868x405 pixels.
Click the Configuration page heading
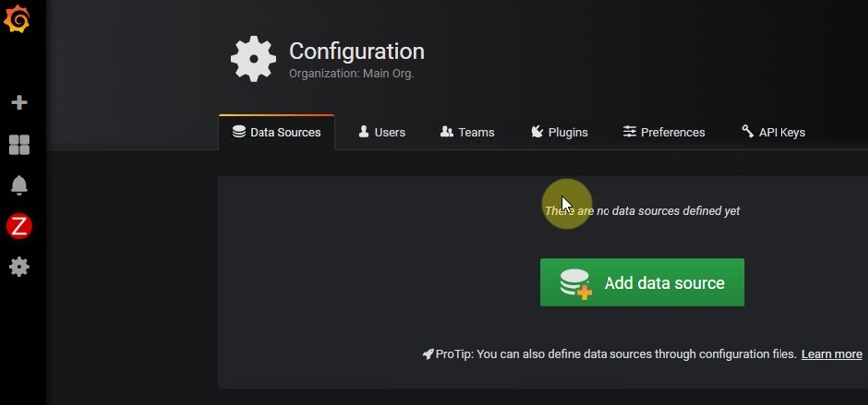[356, 51]
